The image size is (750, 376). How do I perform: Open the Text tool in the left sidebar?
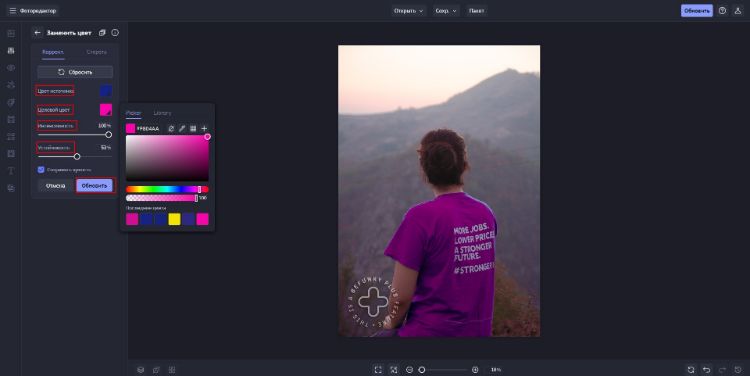(11, 171)
